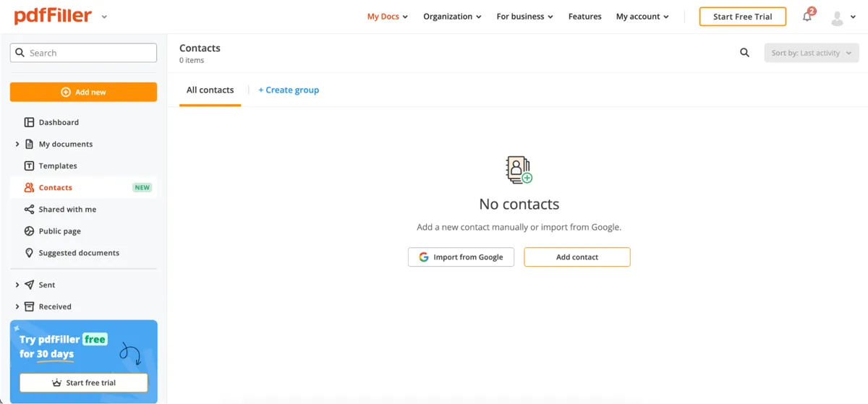Click the Create group link
Screen dimensions: 868x404
click(x=289, y=90)
